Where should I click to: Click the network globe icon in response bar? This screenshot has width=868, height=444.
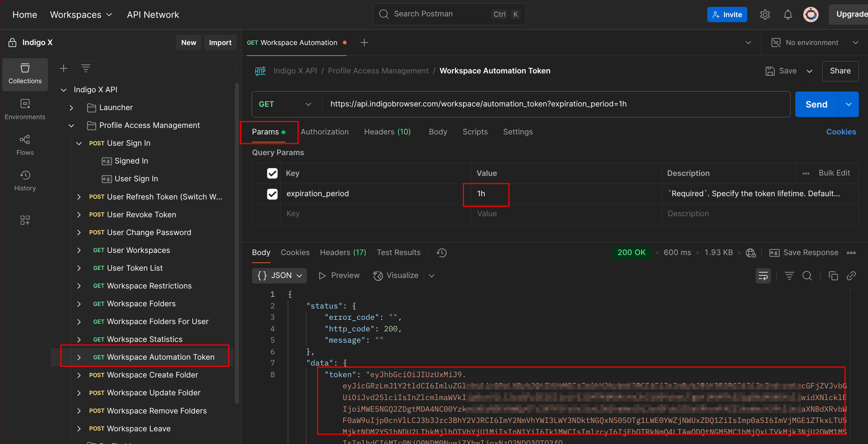click(751, 253)
